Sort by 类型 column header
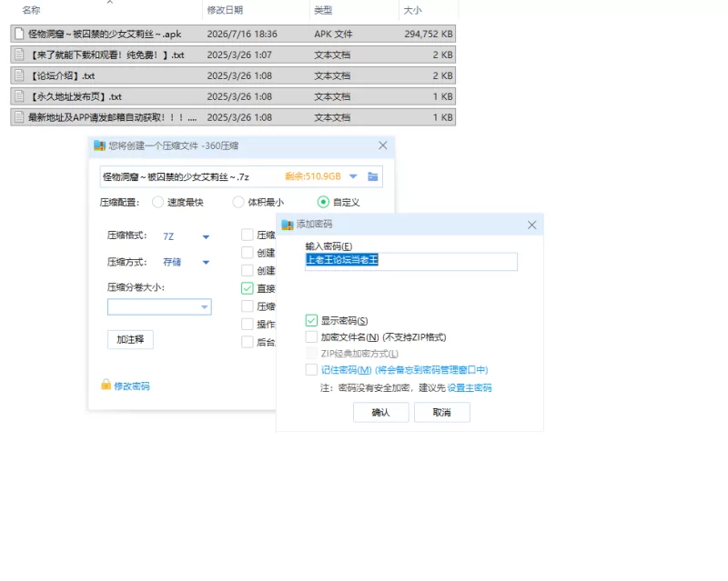Screen dimensions: 728x581 [323, 10]
